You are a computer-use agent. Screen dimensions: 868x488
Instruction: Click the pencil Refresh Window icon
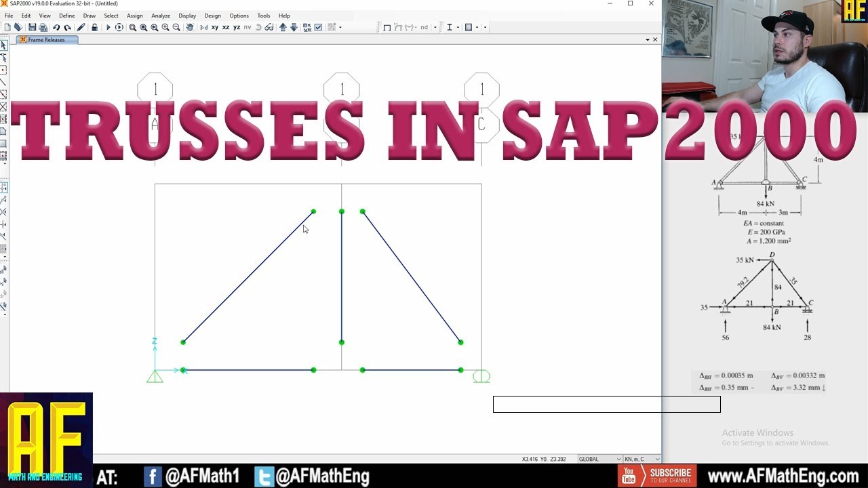coord(81,27)
